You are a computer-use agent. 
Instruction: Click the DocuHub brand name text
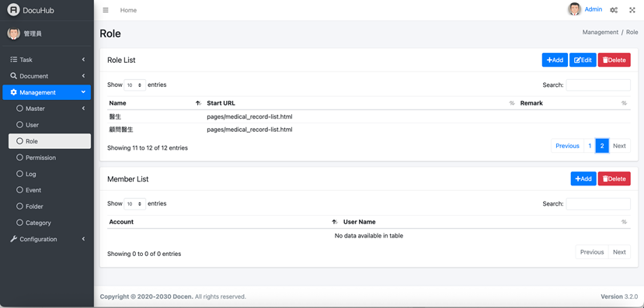[x=38, y=10]
